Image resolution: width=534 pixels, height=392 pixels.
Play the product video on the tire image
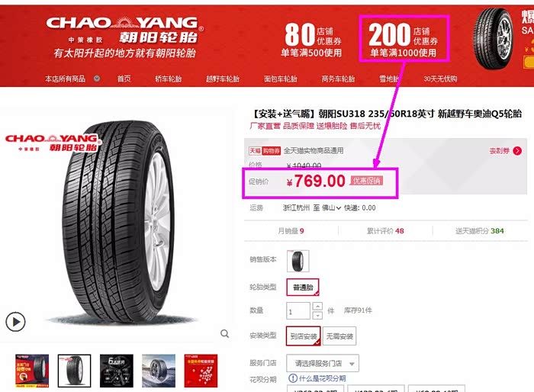coord(15,322)
